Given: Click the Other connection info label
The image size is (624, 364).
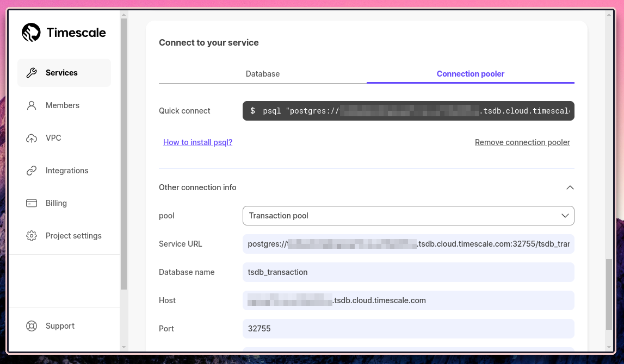Looking at the screenshot, I should click(x=197, y=187).
